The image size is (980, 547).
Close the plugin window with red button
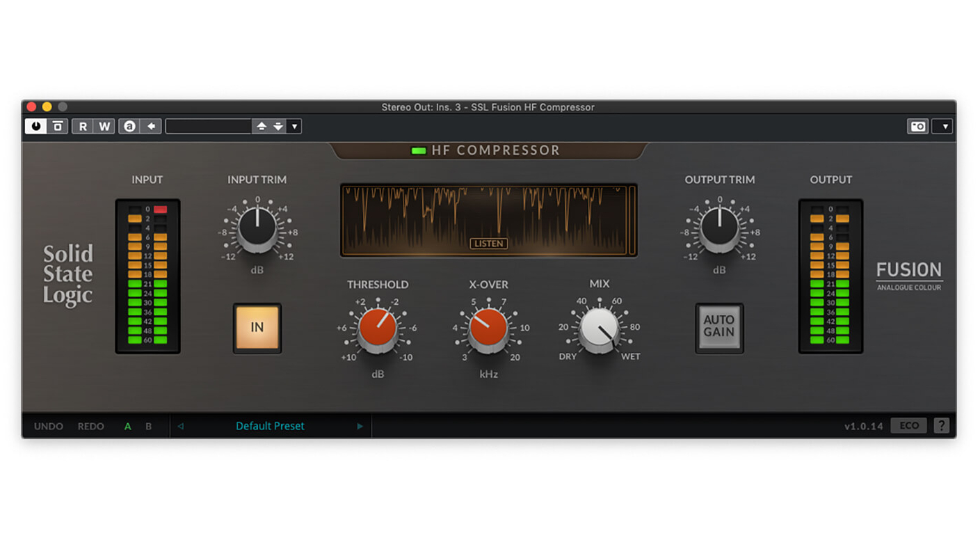coord(31,106)
